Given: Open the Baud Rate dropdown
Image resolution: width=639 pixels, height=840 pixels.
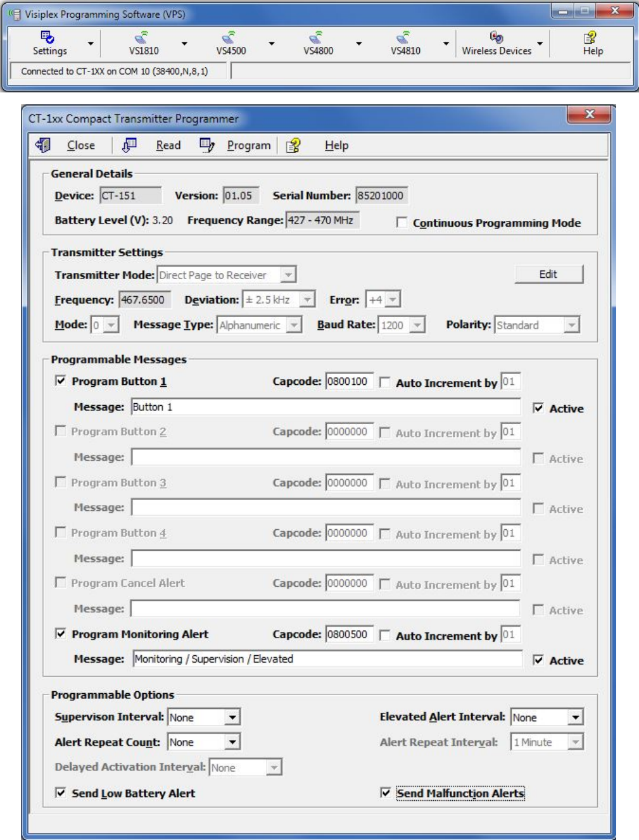Looking at the screenshot, I should (417, 325).
